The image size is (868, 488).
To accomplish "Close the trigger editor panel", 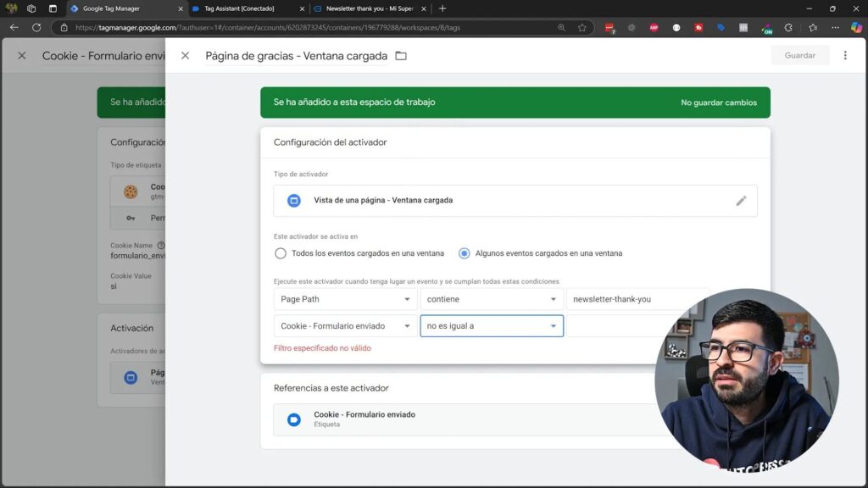I will (x=185, y=55).
